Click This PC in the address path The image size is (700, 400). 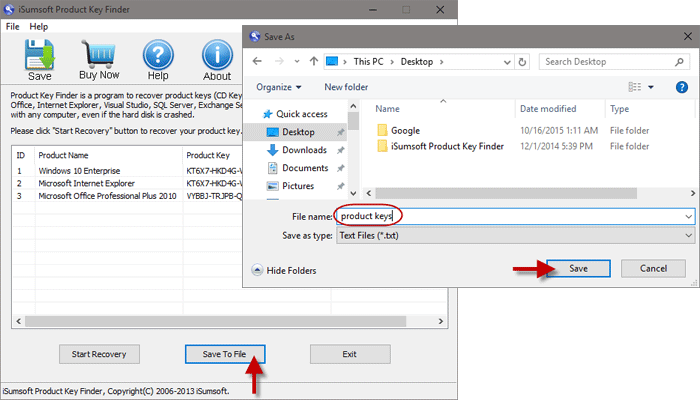[x=368, y=62]
